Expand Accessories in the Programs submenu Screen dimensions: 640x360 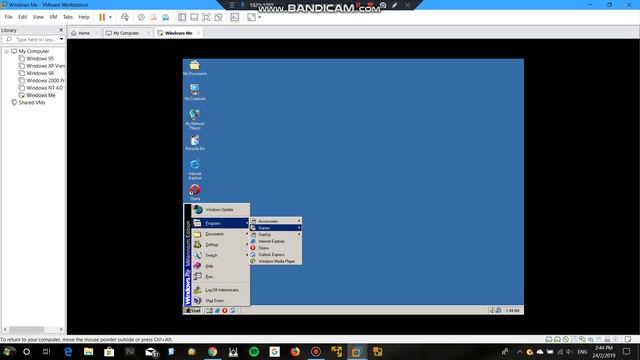[276, 221]
